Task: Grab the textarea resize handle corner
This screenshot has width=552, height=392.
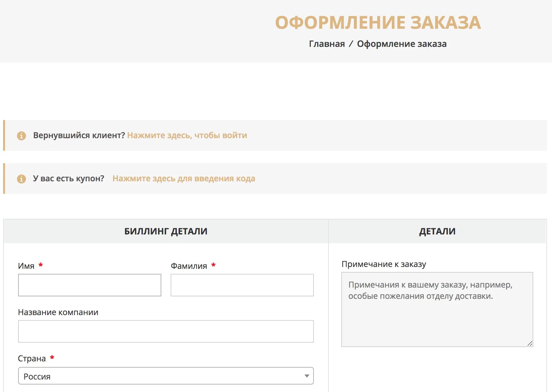Action: point(530,344)
